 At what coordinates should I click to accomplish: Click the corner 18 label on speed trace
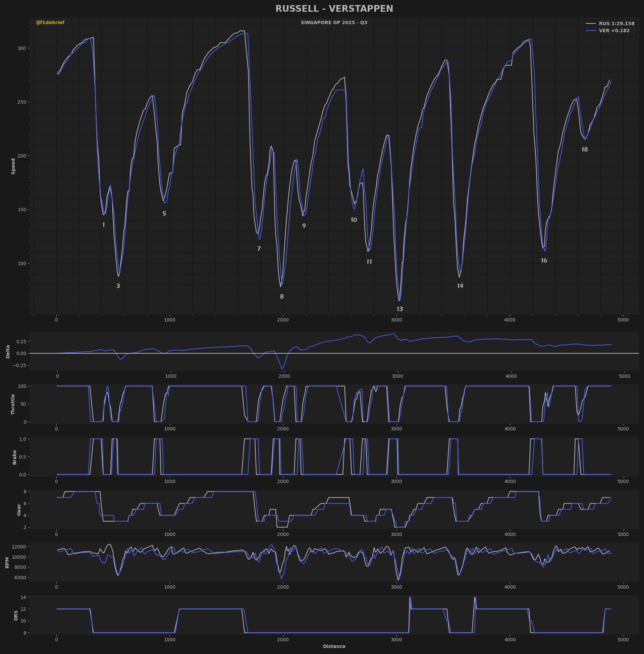(x=585, y=150)
